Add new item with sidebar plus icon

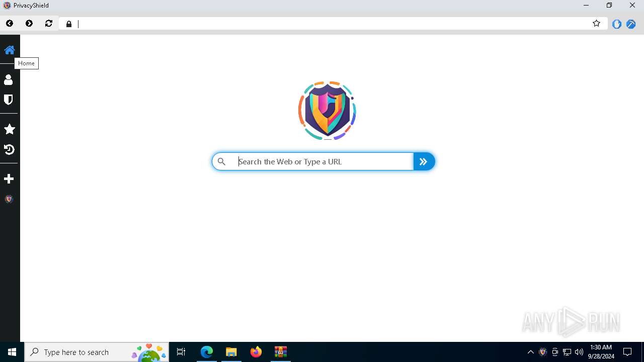pyautogui.click(x=9, y=179)
